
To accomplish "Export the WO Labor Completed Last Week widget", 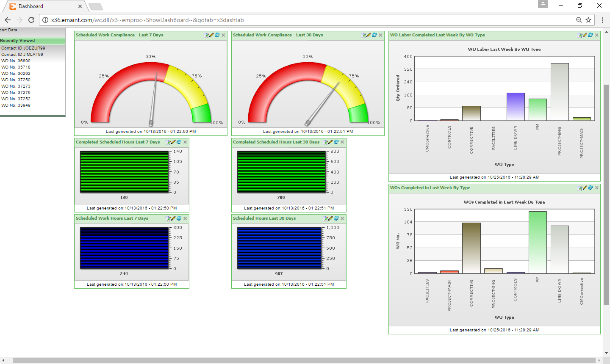I will click(x=579, y=35).
